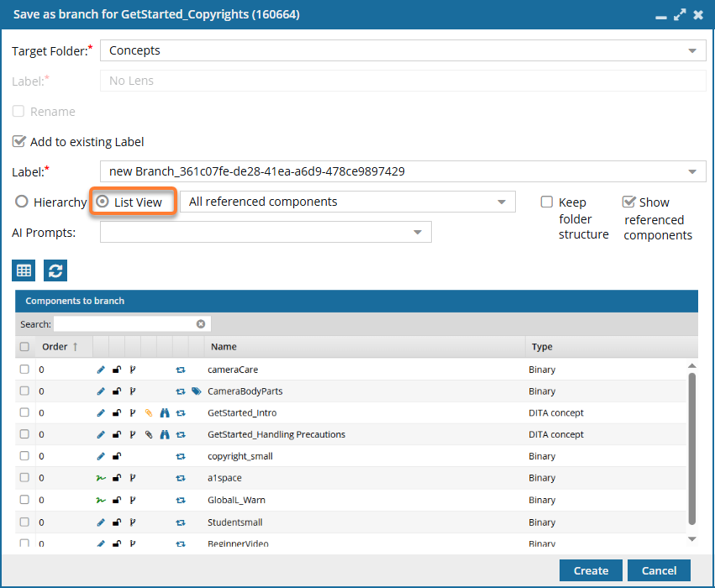Image resolution: width=715 pixels, height=588 pixels.
Task: Click the grid columns toolbar icon
Action: [24, 270]
